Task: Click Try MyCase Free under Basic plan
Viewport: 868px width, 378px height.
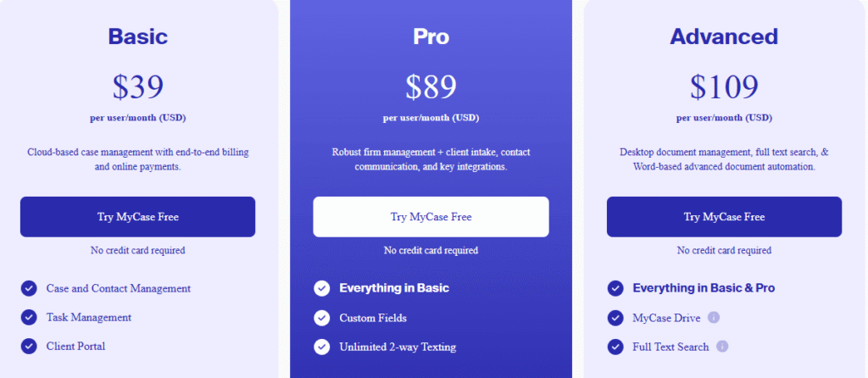Action: tap(137, 217)
